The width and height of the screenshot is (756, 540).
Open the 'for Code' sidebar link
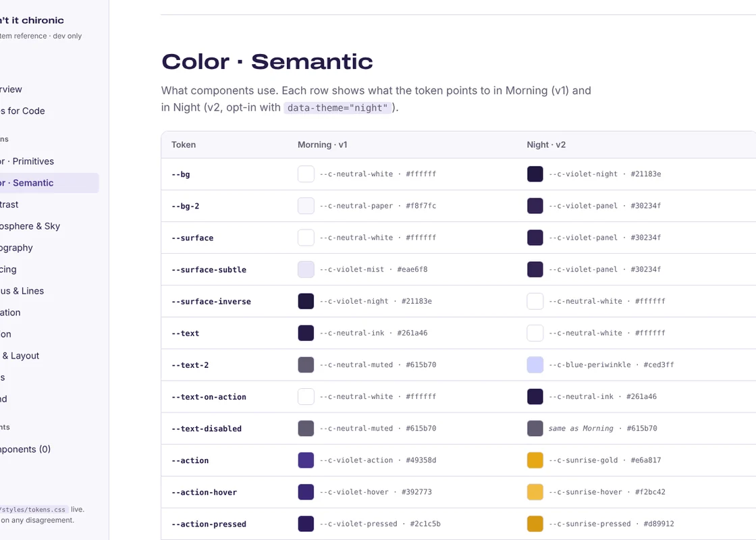pyautogui.click(x=23, y=111)
